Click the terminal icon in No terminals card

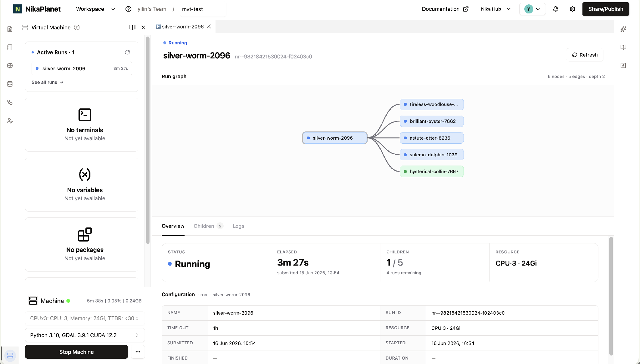click(85, 115)
